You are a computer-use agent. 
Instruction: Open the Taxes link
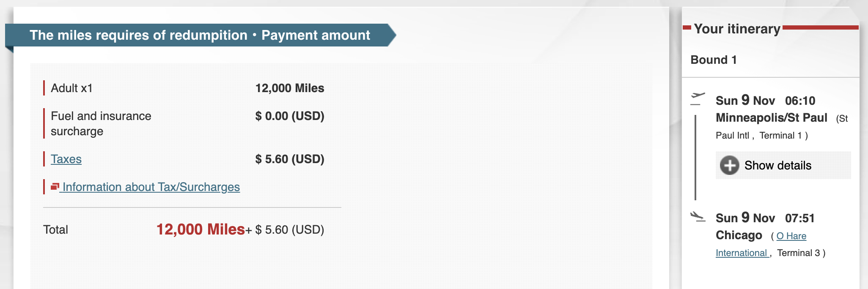tap(66, 159)
